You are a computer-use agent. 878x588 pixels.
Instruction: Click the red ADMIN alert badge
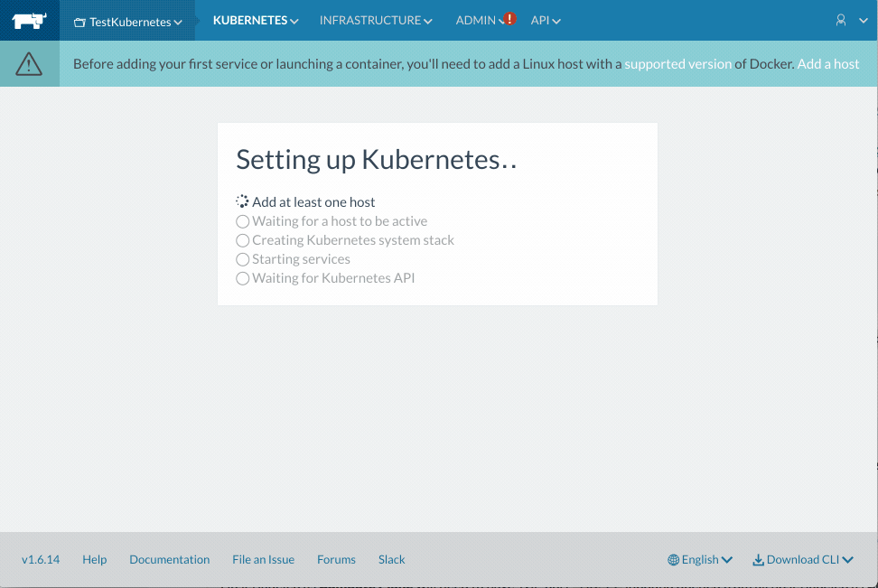tap(509, 18)
